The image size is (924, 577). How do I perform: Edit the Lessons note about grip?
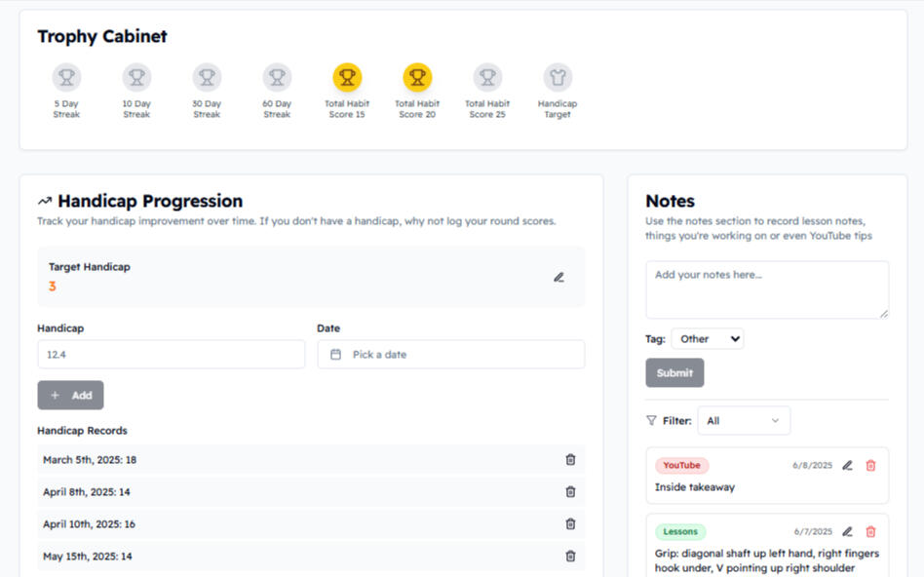pos(847,532)
